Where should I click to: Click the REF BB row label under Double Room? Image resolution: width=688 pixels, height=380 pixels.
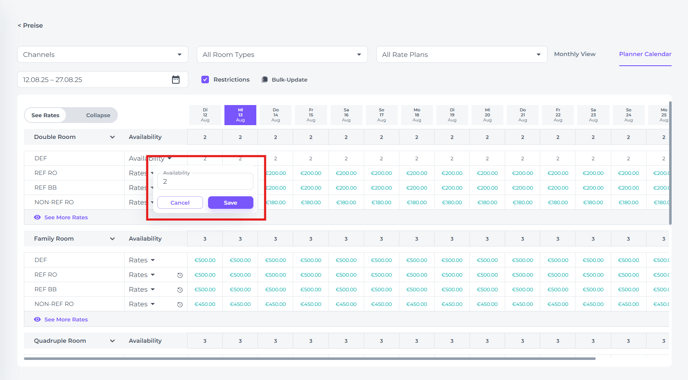(x=46, y=187)
